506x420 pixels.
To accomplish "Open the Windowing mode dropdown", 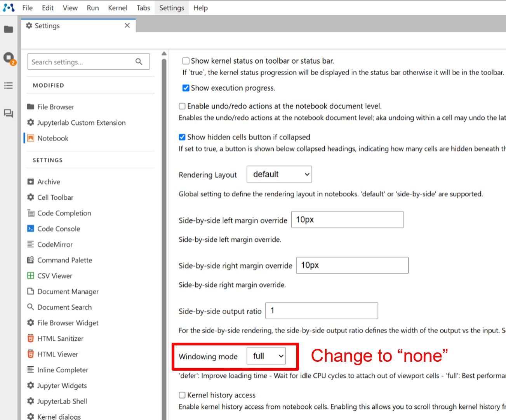I will pyautogui.click(x=266, y=356).
